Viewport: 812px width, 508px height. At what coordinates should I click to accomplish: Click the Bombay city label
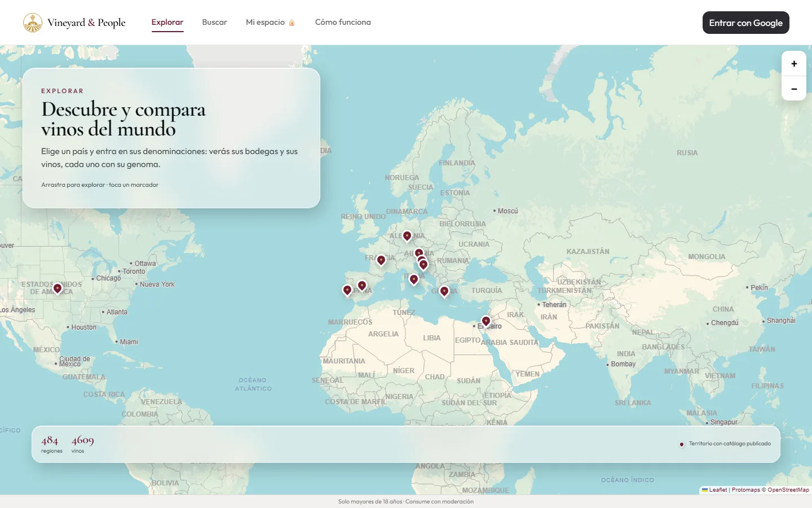pos(621,364)
